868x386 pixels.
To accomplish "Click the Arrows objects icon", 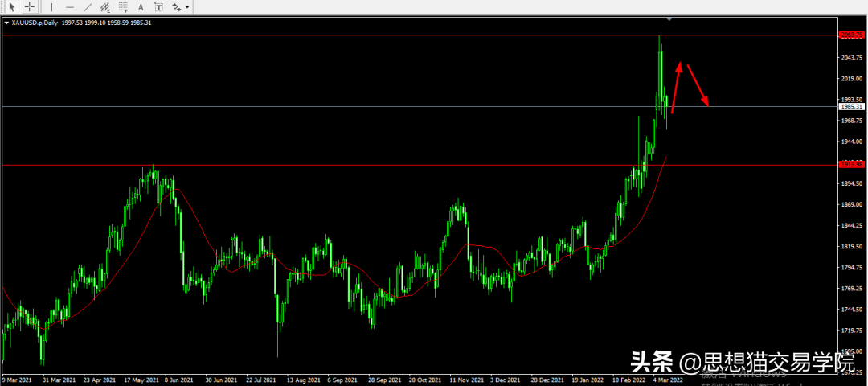I will (x=177, y=7).
